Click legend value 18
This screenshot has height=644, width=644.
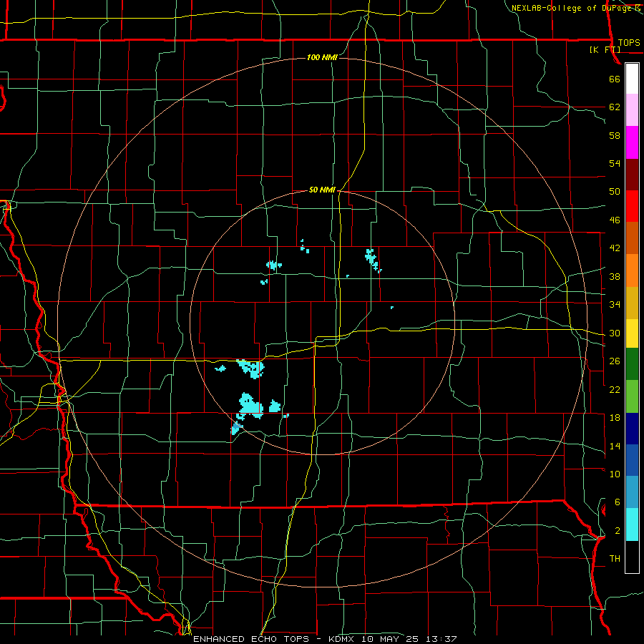[x=615, y=418]
